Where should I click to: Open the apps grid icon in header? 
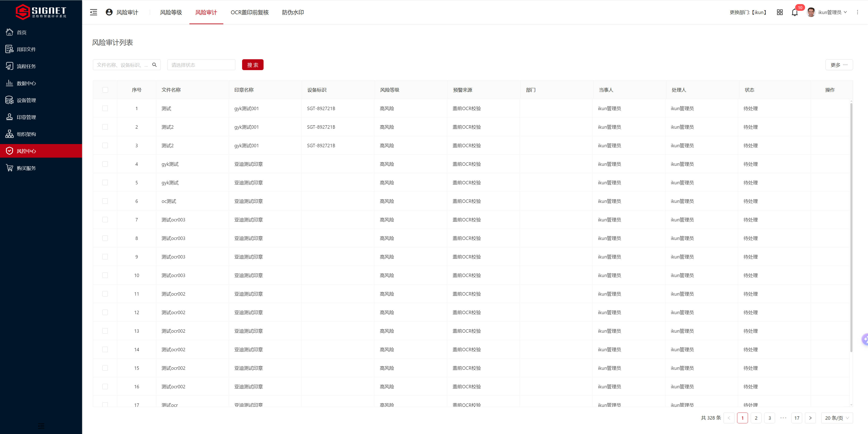(x=779, y=12)
